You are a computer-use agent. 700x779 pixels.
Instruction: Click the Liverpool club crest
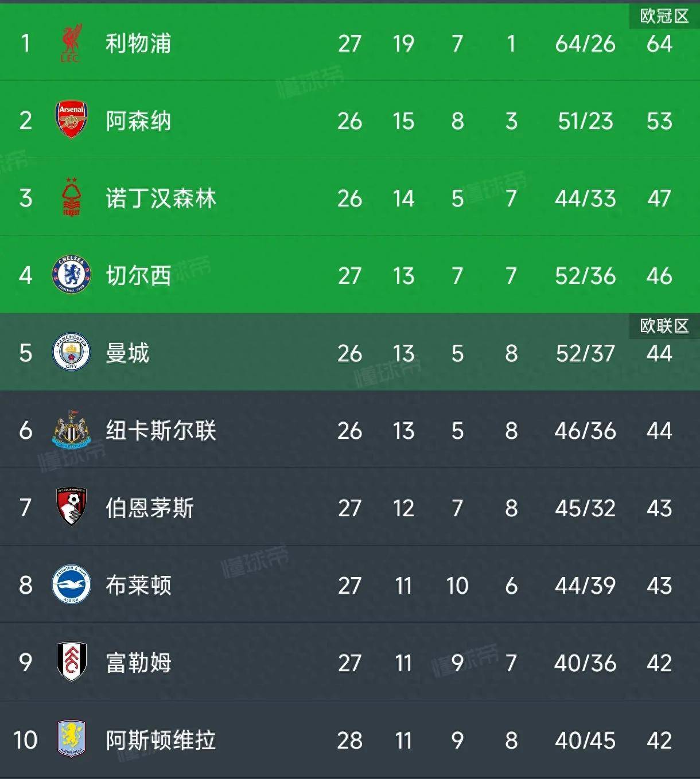pos(71,43)
